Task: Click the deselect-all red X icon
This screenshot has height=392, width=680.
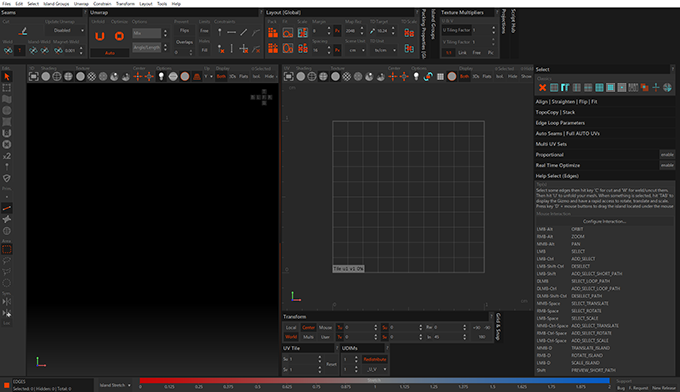Action: [x=542, y=88]
